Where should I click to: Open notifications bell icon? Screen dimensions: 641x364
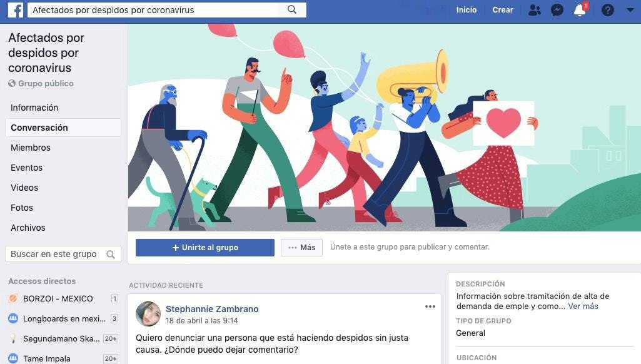580,10
